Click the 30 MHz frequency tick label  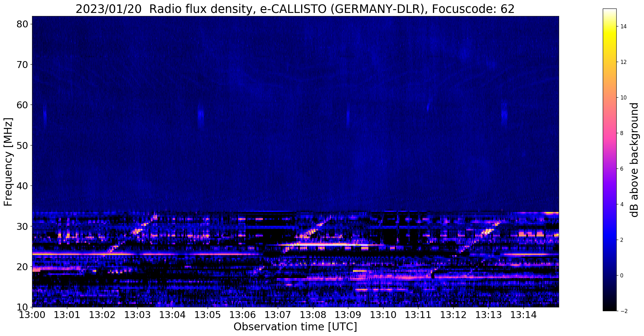click(23, 226)
